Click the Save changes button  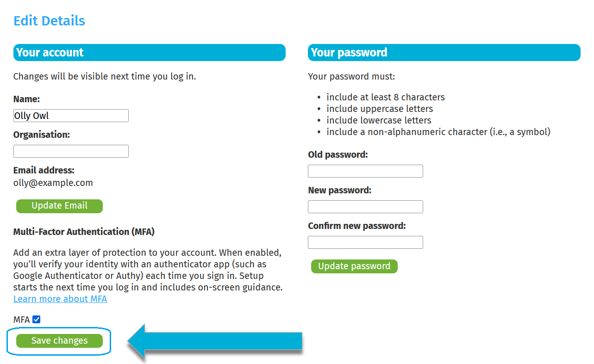(x=59, y=341)
